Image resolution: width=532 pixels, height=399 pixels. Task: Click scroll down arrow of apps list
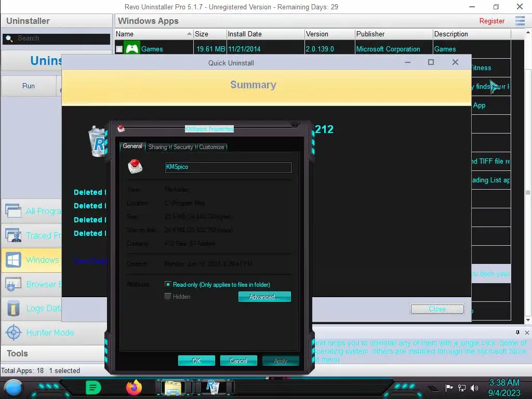tap(528, 320)
